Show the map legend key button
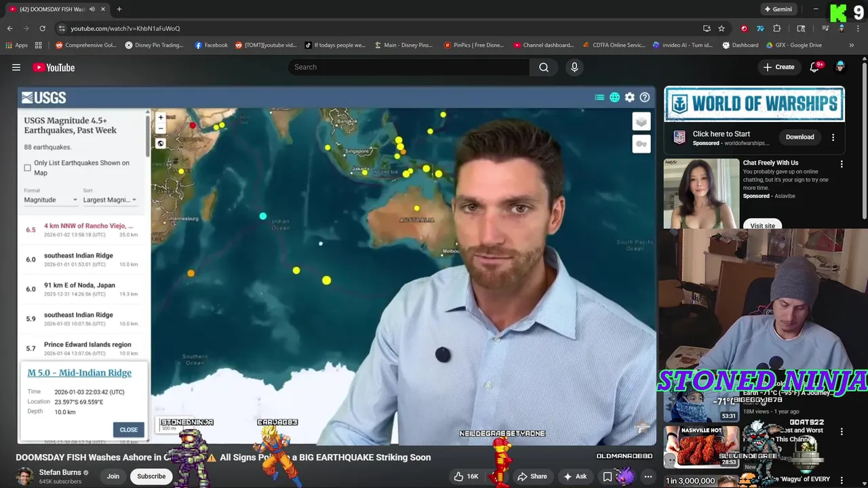Screen dimensions: 868x488 [641, 144]
